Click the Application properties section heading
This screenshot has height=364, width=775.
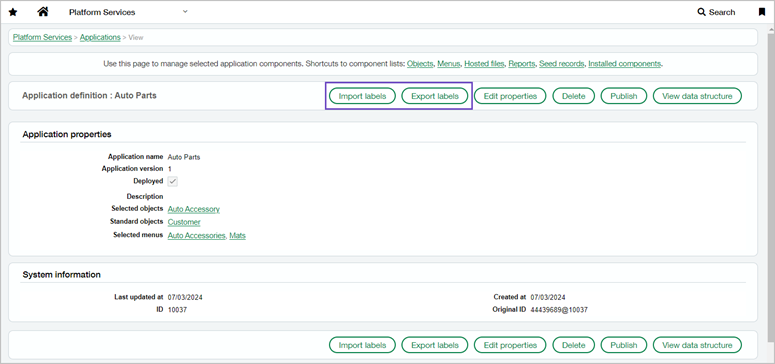(67, 134)
